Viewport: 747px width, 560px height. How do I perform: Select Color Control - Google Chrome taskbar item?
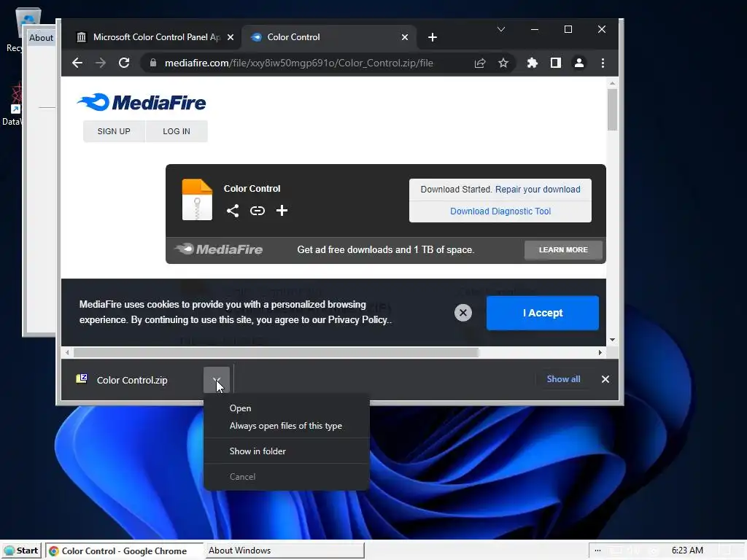tap(124, 551)
